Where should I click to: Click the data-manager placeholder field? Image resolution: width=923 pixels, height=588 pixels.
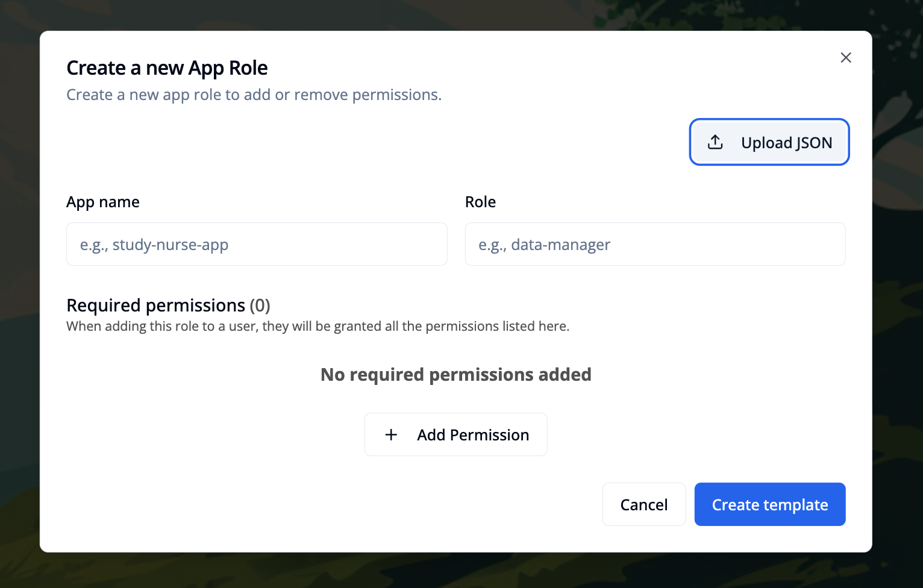tap(655, 244)
